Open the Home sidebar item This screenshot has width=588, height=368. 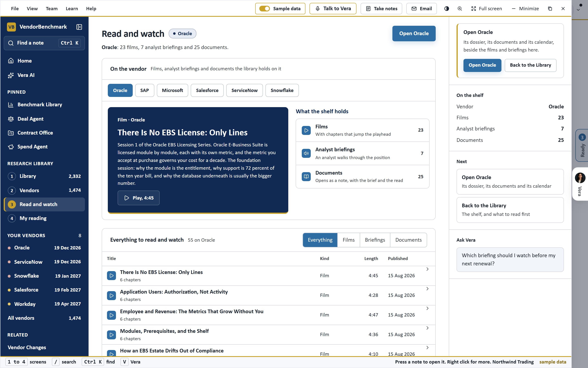tap(44, 61)
